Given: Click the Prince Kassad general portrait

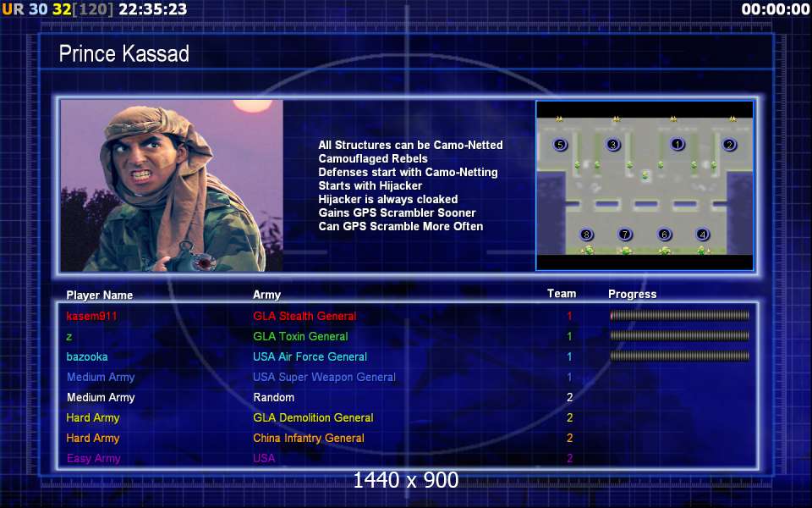Looking at the screenshot, I should click(172, 185).
